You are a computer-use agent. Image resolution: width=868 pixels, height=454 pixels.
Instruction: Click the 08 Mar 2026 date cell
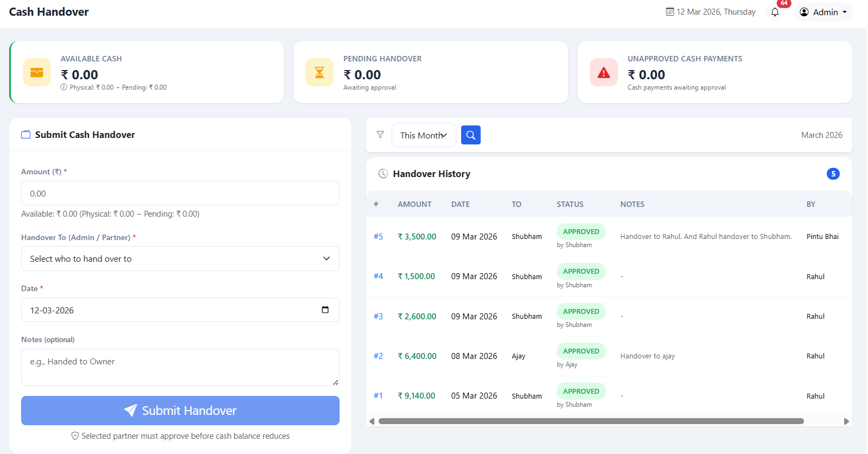coord(474,356)
